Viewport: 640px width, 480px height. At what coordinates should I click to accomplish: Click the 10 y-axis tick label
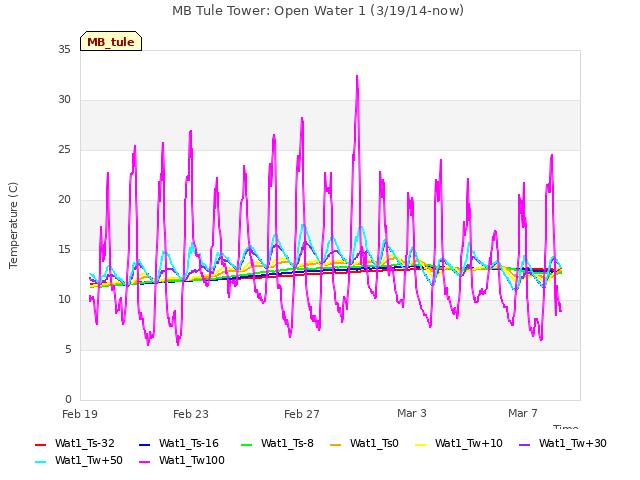point(64,300)
